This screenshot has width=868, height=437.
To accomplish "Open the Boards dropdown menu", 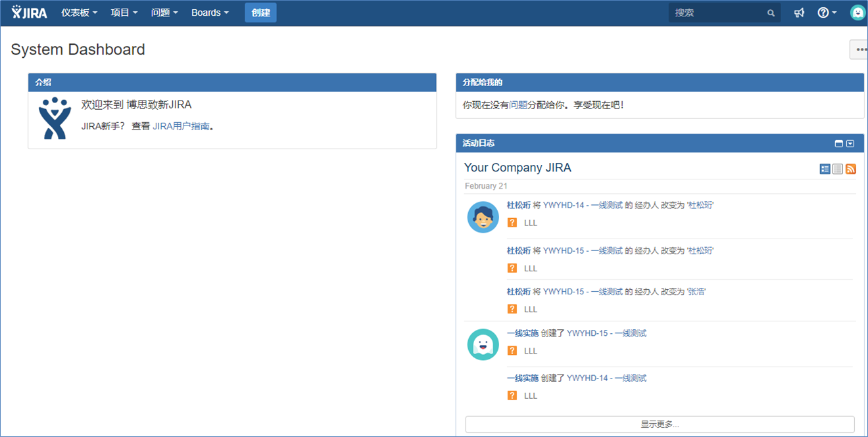I will pyautogui.click(x=210, y=12).
